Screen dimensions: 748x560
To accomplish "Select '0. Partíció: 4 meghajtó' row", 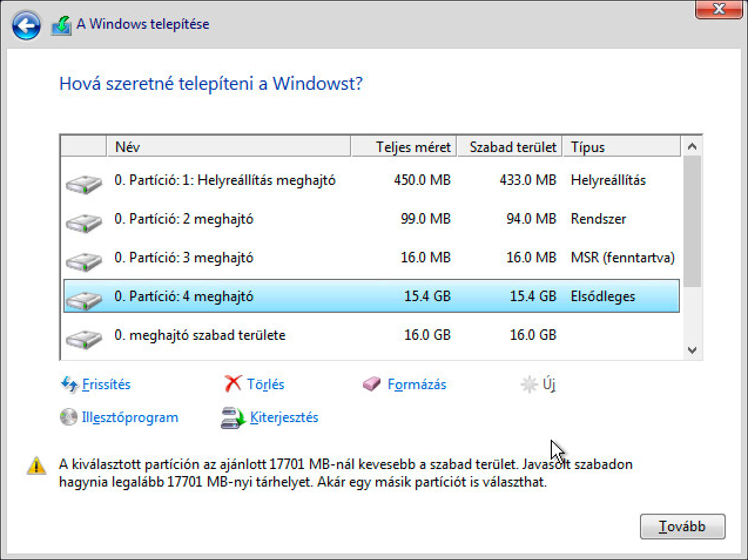I will [x=371, y=296].
